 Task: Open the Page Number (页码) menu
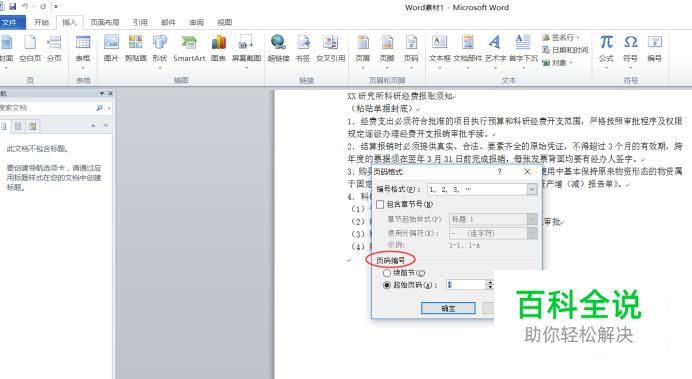coord(411,51)
